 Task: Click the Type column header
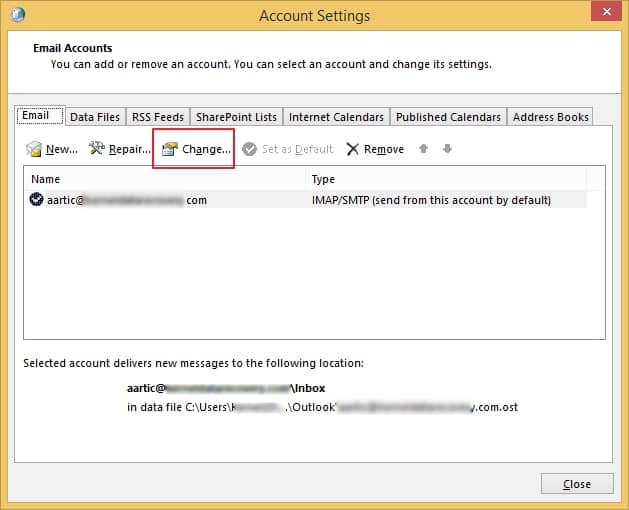[x=323, y=179]
